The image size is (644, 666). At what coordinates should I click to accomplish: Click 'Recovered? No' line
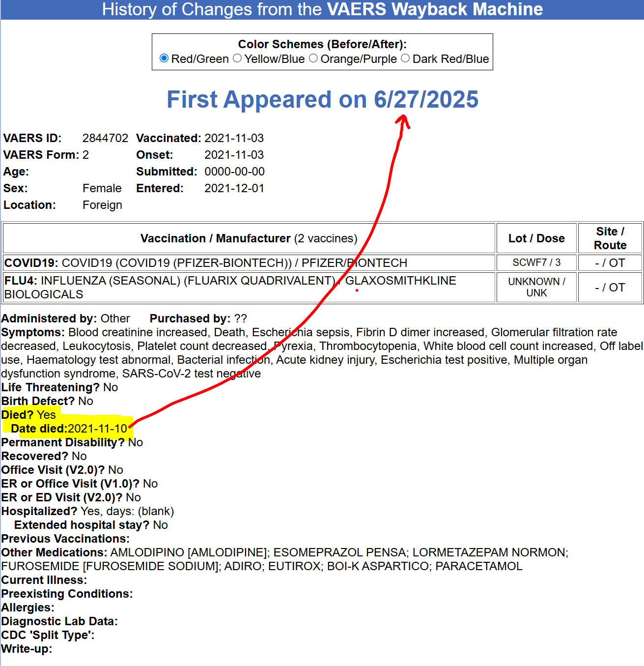pyautogui.click(x=44, y=456)
